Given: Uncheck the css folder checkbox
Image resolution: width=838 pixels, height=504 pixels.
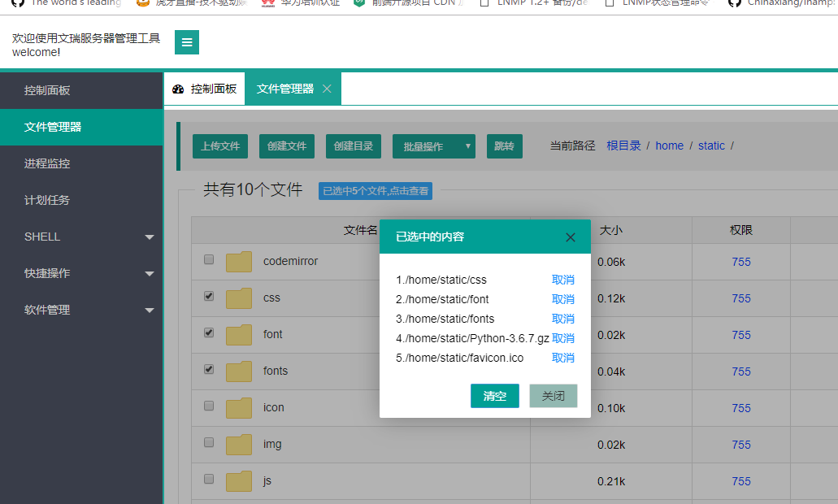Looking at the screenshot, I should (208, 296).
